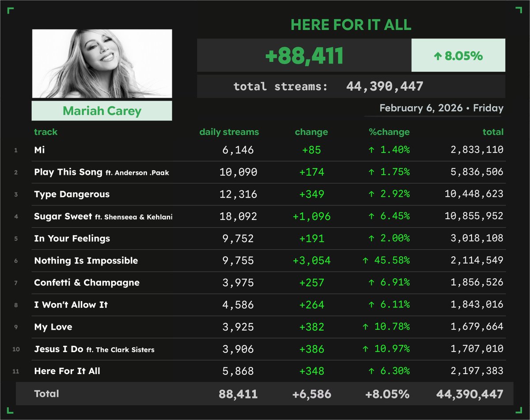
Task: Click the daily streams value 5,868
Action: pos(238,371)
